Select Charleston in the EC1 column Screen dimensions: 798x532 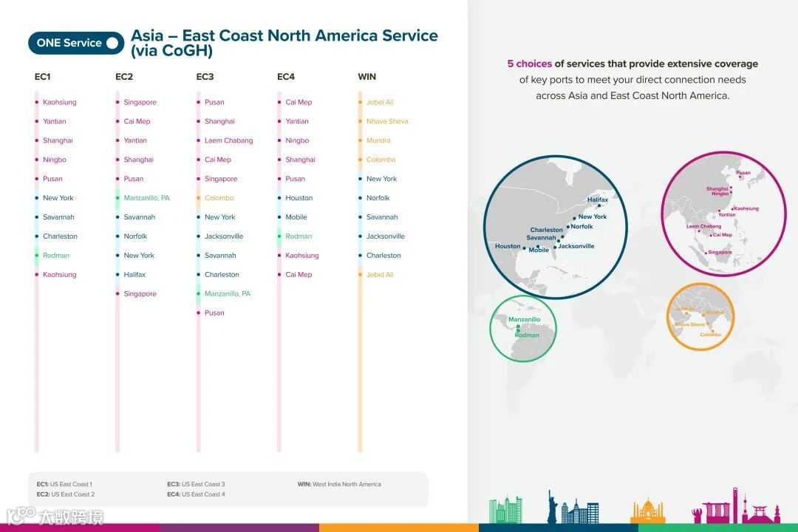[x=60, y=236]
